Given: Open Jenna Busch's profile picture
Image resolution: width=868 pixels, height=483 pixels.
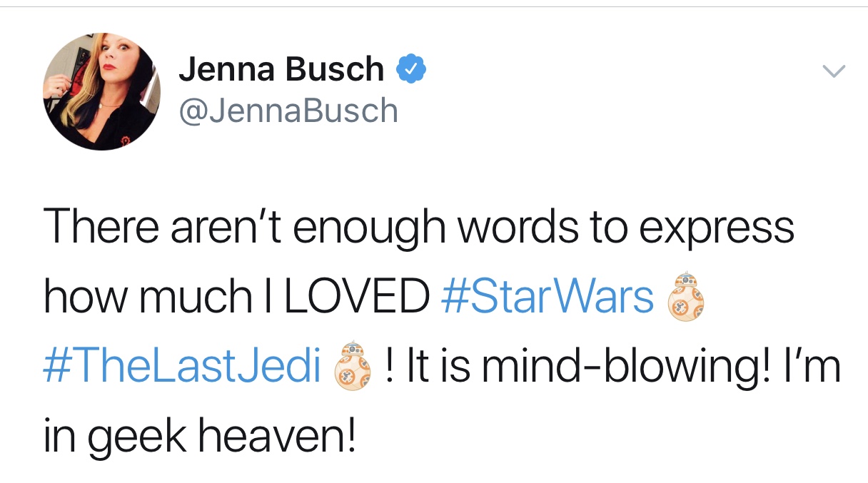Looking at the screenshot, I should point(101,91).
